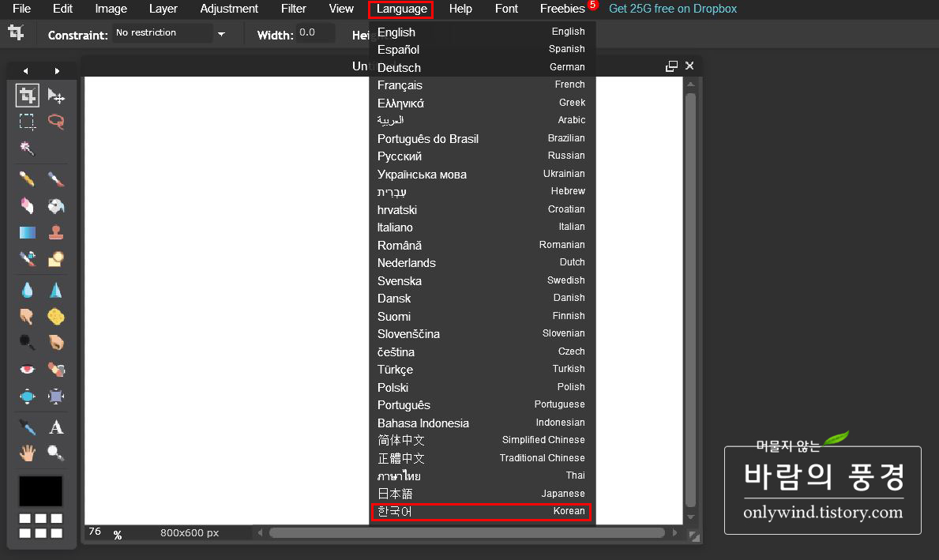Open the black main color swatch
Viewport: 939px width, 560px height.
point(41,491)
